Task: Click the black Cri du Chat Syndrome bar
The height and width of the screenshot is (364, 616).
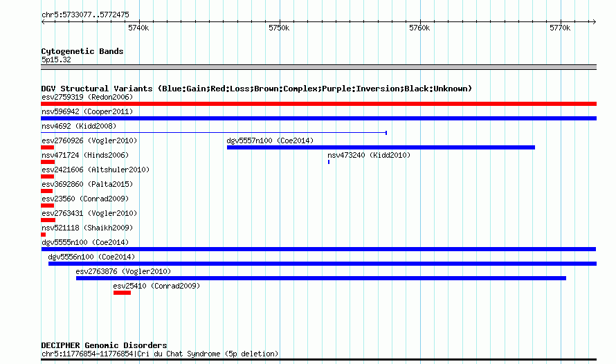Action: coord(318,359)
